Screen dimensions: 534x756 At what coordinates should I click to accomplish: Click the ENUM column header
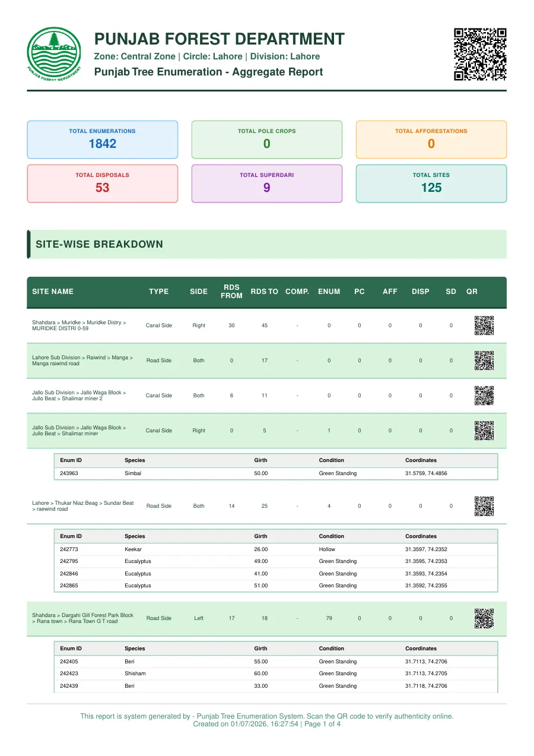click(329, 292)
